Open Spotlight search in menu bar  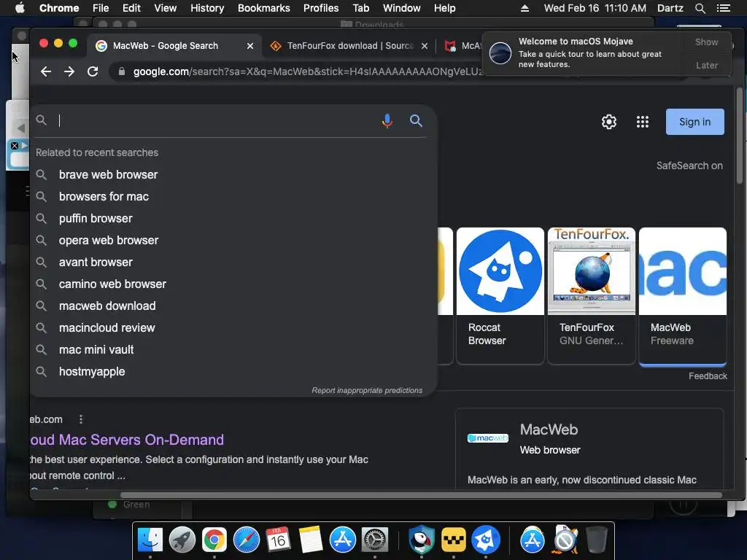[x=700, y=8]
